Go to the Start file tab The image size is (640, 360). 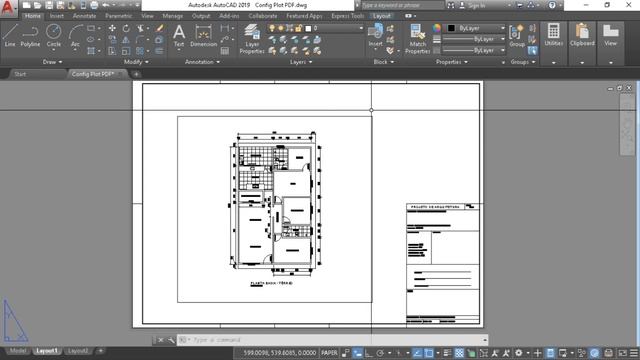[20, 74]
